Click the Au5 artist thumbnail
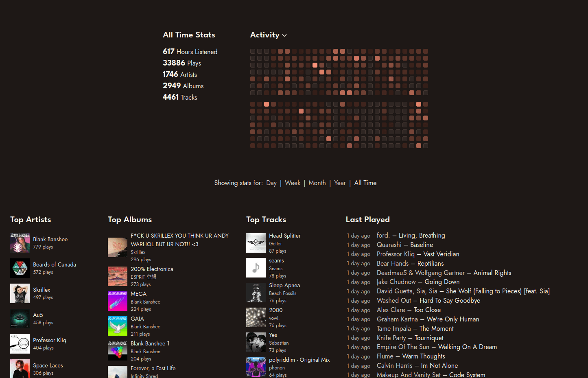The height and width of the screenshot is (378, 588). point(20,318)
